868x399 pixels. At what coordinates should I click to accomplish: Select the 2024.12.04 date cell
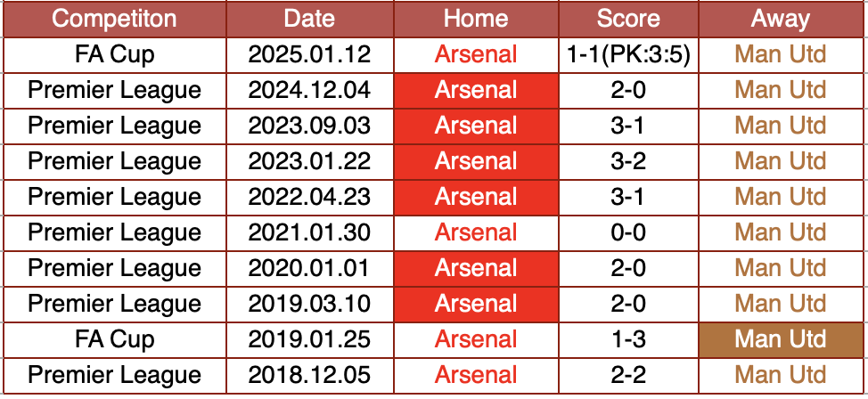tap(309, 90)
